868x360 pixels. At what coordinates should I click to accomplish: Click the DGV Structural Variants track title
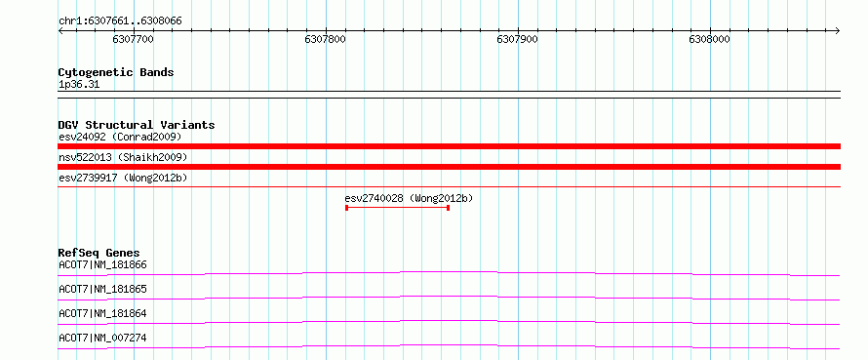coord(137,125)
